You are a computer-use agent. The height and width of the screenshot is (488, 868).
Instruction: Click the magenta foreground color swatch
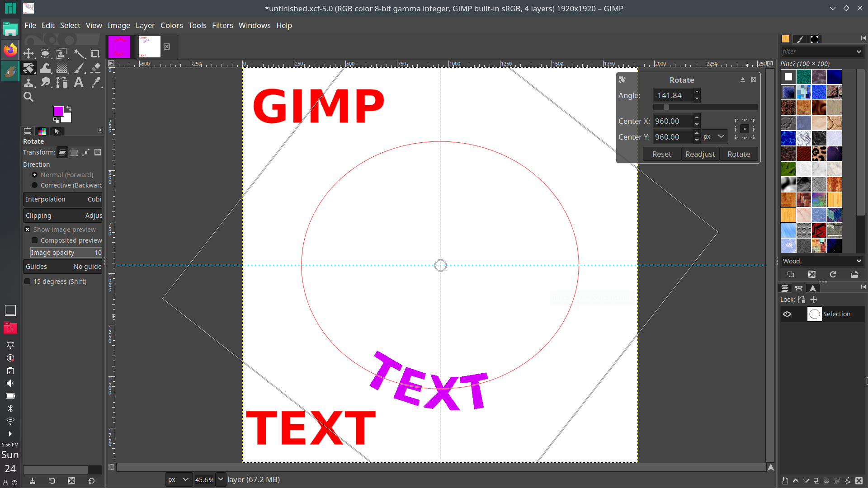click(x=58, y=111)
